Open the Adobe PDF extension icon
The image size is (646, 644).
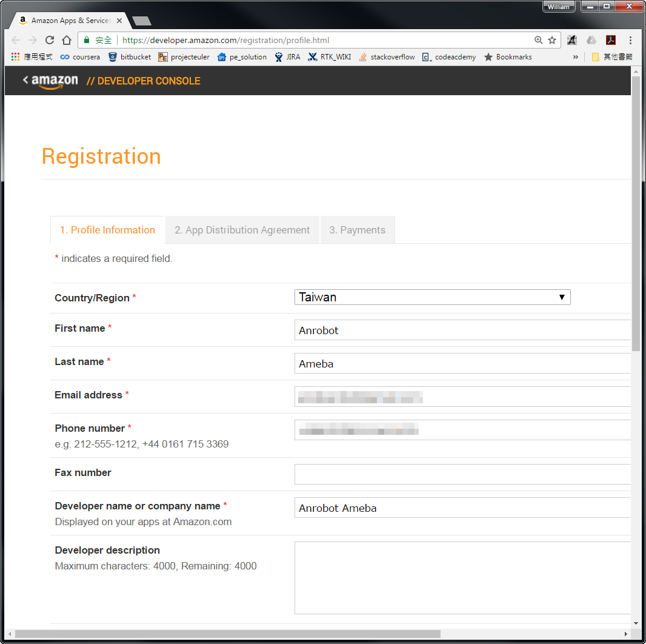coord(611,40)
